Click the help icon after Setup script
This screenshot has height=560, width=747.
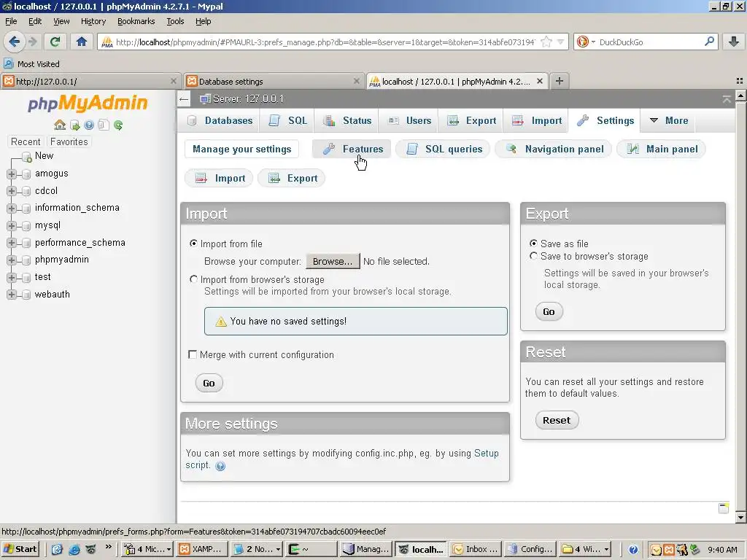[220, 466]
